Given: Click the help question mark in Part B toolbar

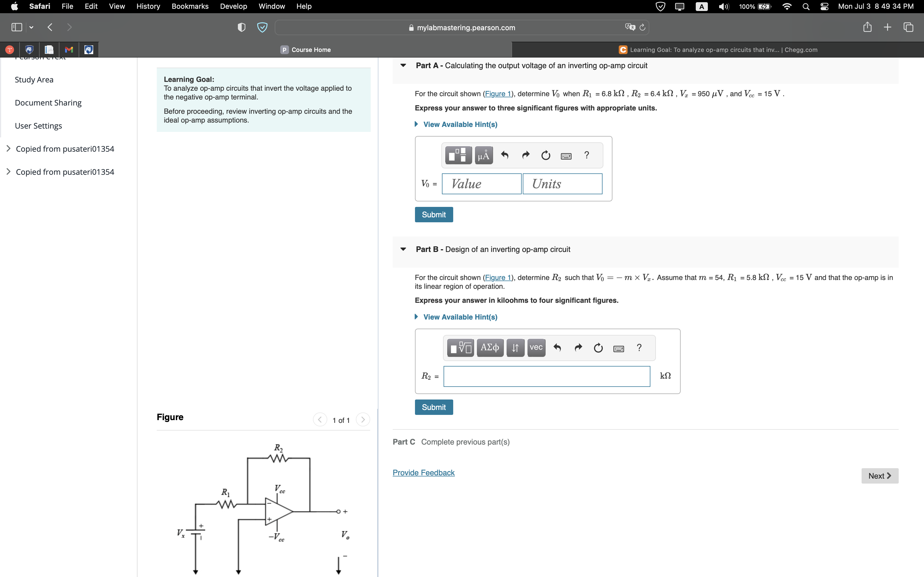Looking at the screenshot, I should pos(639,348).
